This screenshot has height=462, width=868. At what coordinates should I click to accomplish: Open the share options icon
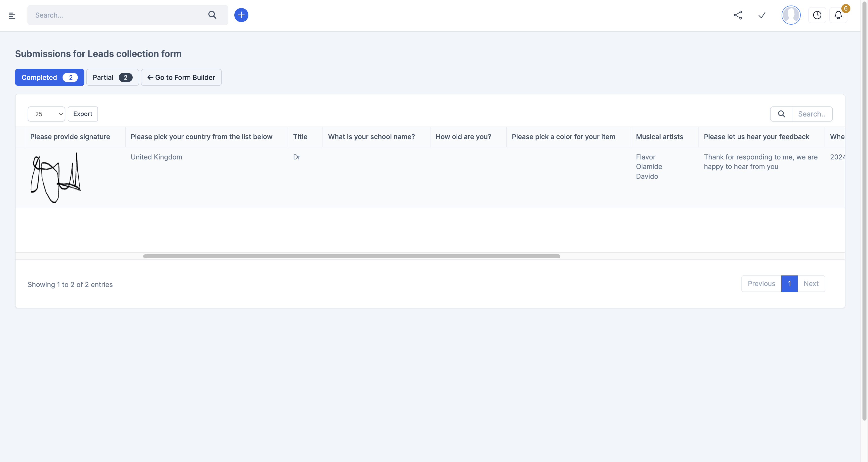[x=738, y=15]
